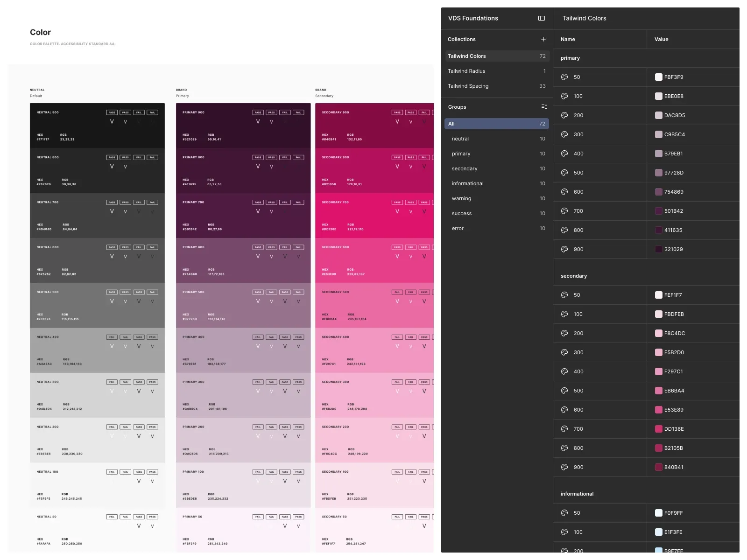
Task: Click the 754869 value text
Action: [x=674, y=192]
